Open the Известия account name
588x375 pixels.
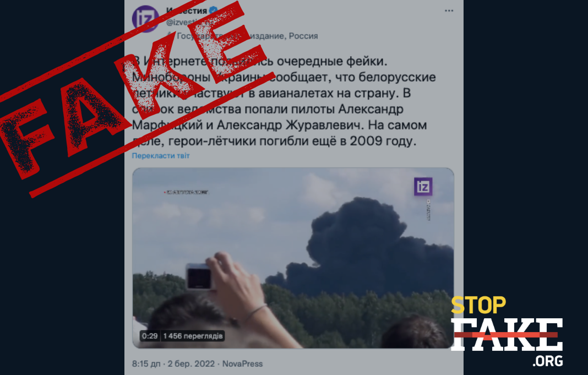pyautogui.click(x=187, y=10)
